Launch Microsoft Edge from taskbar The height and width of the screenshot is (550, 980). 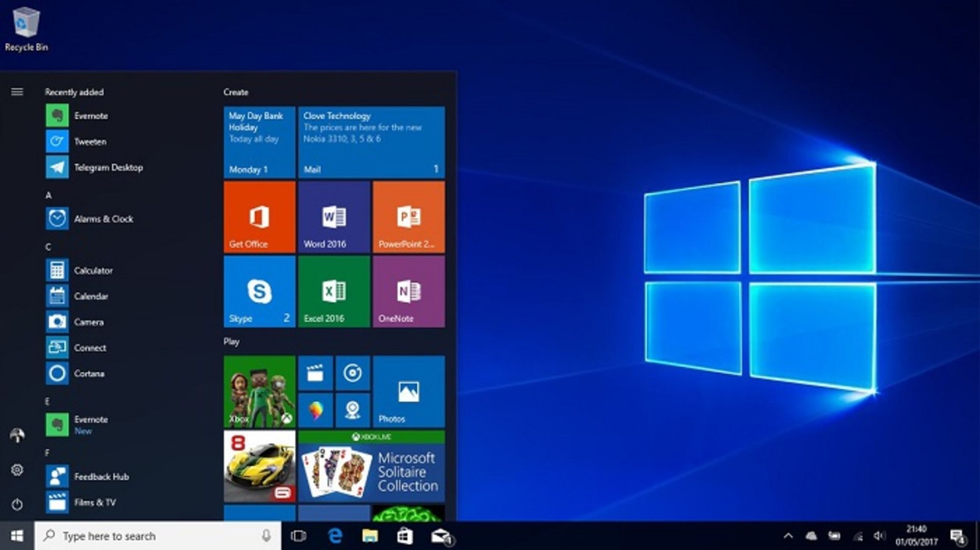[335, 536]
